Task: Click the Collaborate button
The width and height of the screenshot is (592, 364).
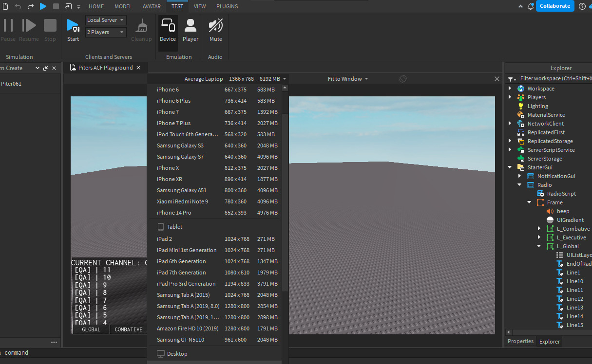Action: (555, 6)
